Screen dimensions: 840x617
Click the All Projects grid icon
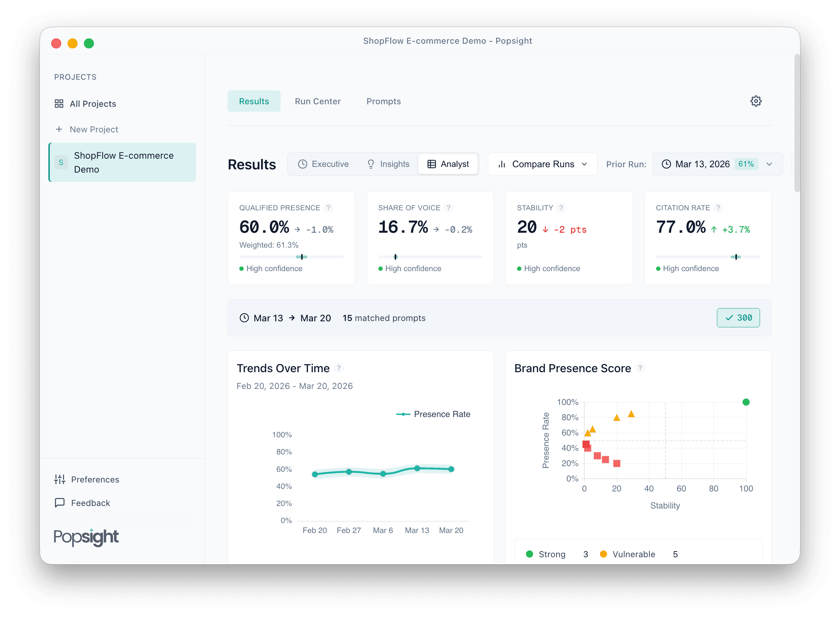(x=59, y=104)
